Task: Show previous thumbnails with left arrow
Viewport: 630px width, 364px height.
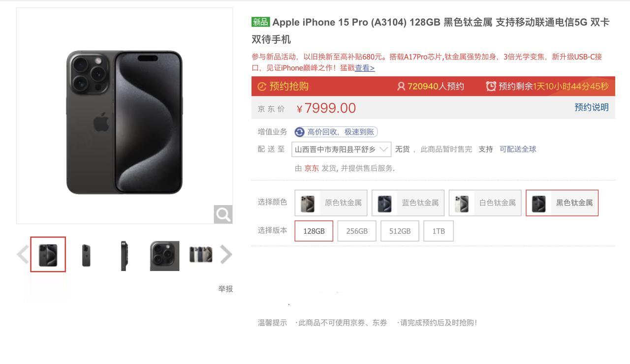Action: coord(23,254)
